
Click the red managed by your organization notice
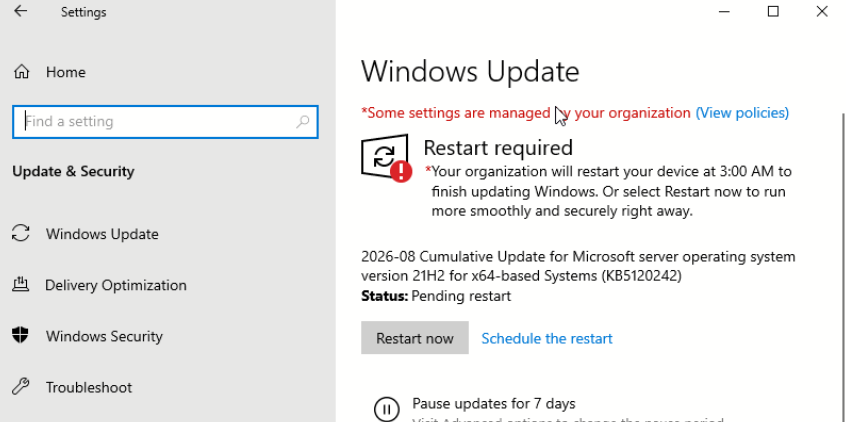pos(526,113)
